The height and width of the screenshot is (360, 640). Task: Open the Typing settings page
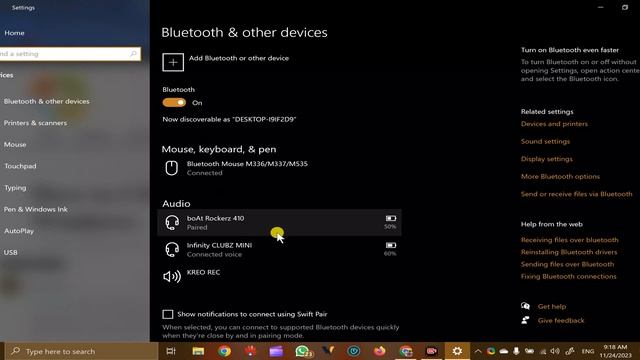pyautogui.click(x=15, y=188)
